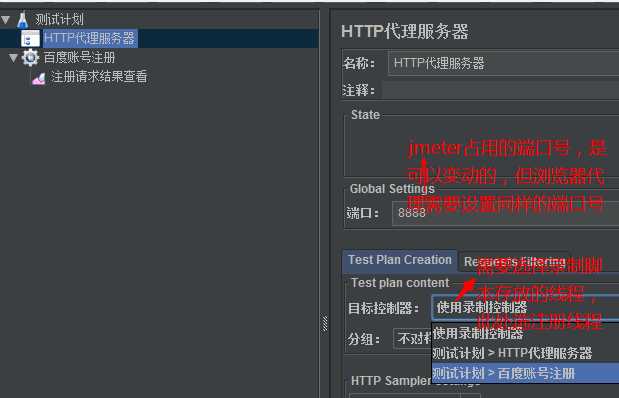The width and height of the screenshot is (619, 398).
Task: Click the Global Settings group label
Action: (392, 189)
